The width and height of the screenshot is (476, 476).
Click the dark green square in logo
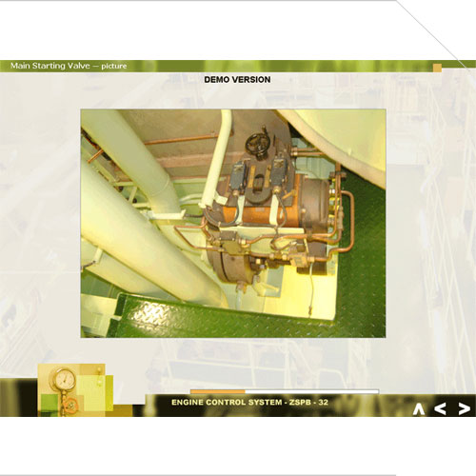(50, 403)
